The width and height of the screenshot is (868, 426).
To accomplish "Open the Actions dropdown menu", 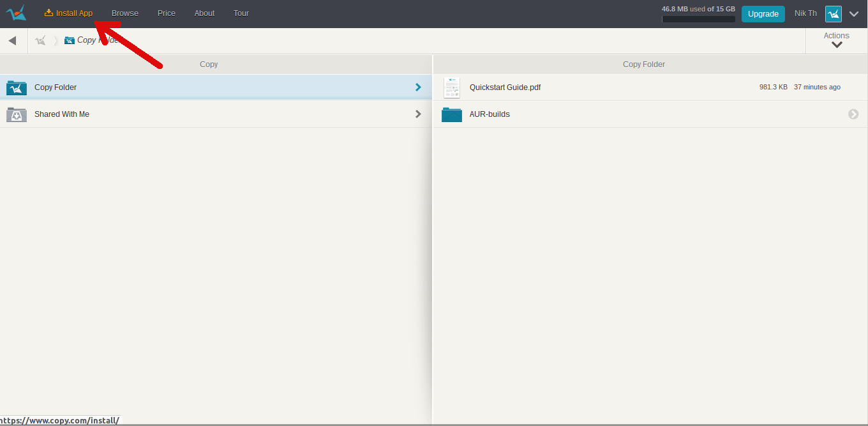I will (x=836, y=40).
